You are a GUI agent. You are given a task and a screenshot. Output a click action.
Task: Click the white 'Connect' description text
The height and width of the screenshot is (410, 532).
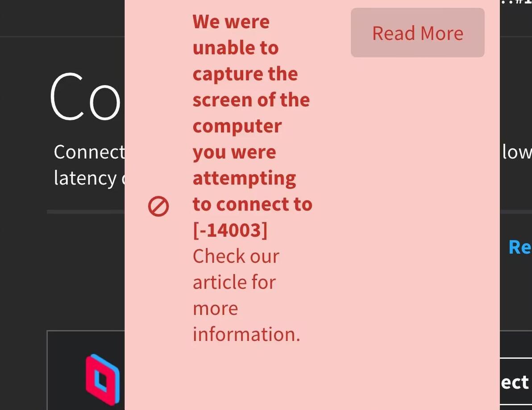[89, 152]
